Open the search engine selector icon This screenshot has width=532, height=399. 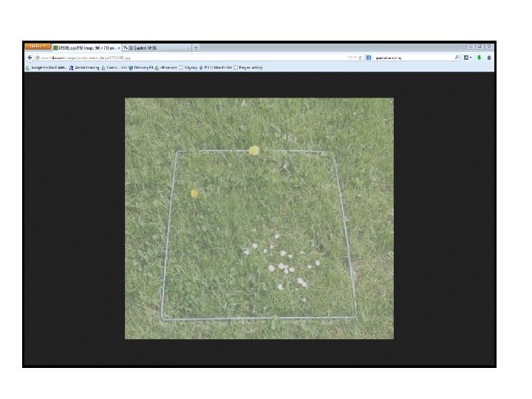369,58
